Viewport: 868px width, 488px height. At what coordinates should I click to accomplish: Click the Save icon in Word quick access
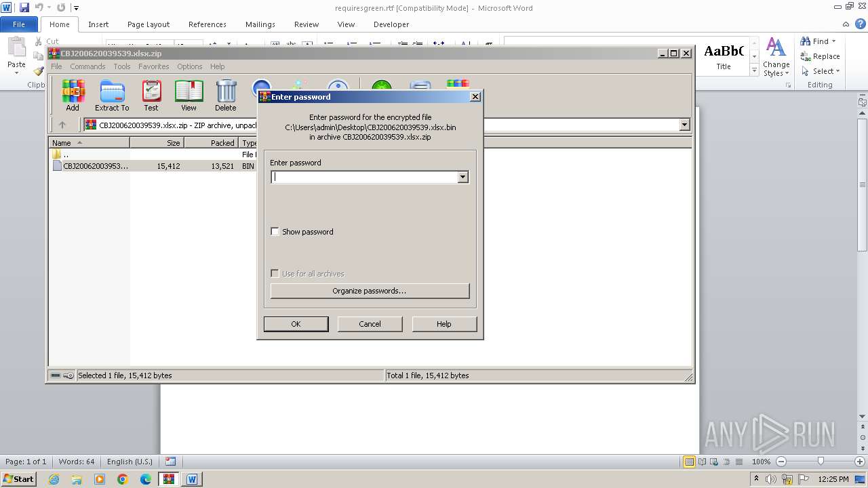[x=24, y=7]
